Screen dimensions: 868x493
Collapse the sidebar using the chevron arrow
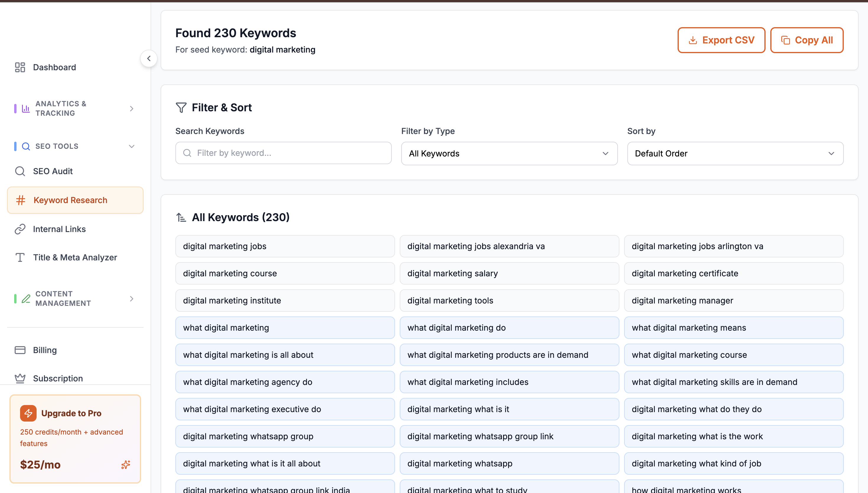click(149, 58)
